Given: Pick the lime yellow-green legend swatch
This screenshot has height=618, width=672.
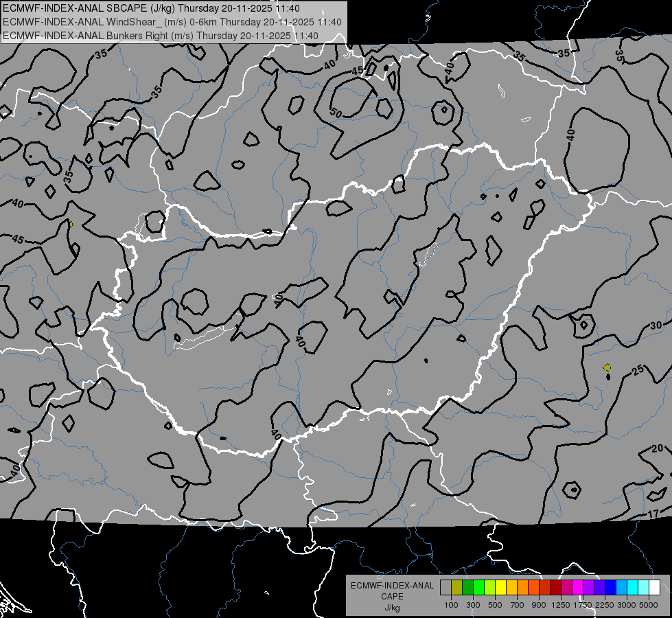Looking at the screenshot, I should click(x=489, y=588).
